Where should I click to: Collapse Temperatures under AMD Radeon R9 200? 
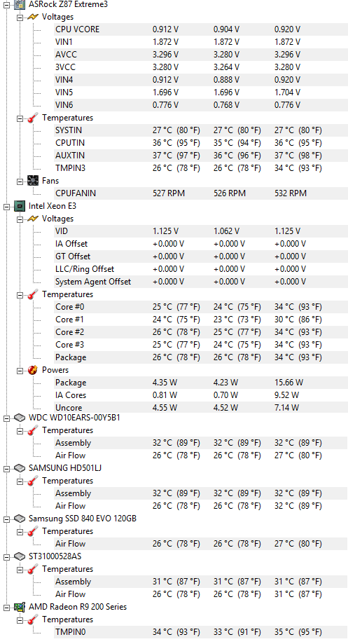20,619
